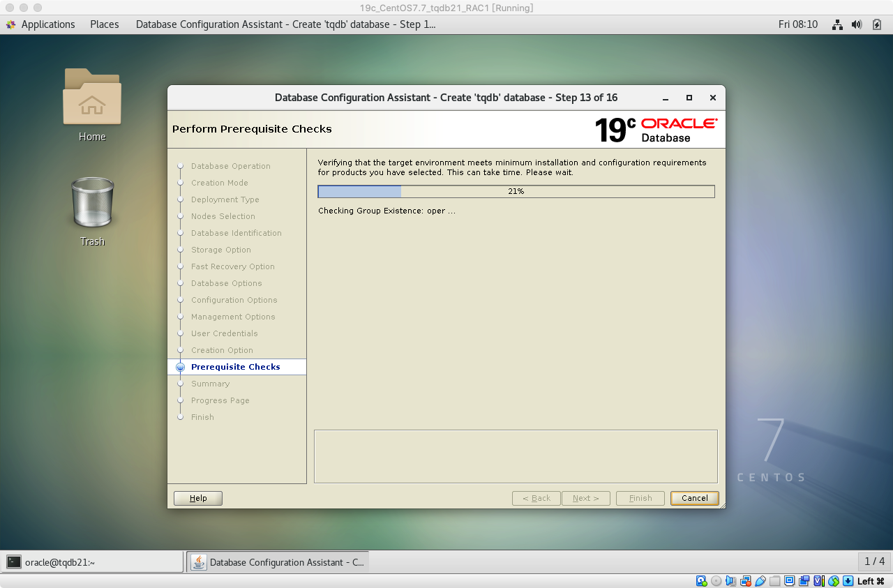Open the Trash desktop icon

coord(92,211)
